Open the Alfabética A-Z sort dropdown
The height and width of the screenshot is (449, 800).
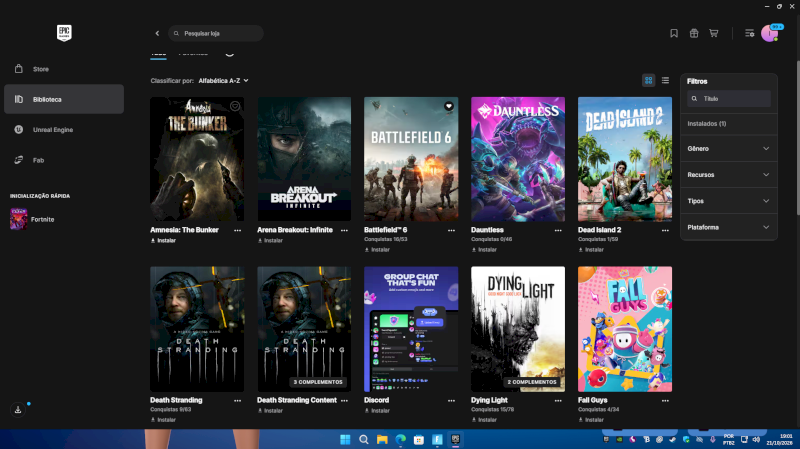click(x=223, y=81)
